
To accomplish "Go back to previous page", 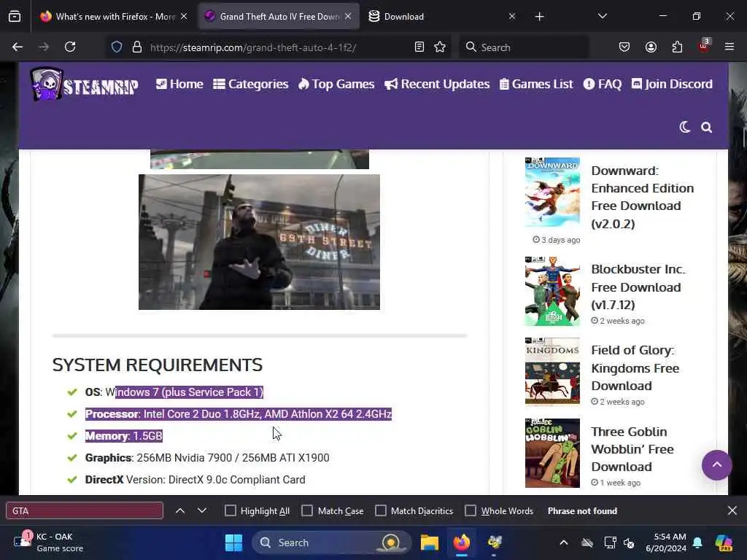I will click(18, 47).
